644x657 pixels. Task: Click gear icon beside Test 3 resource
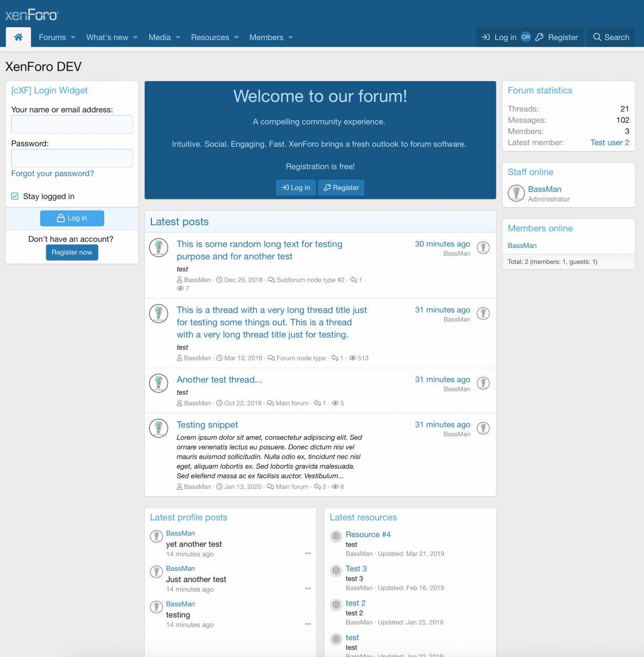point(336,570)
